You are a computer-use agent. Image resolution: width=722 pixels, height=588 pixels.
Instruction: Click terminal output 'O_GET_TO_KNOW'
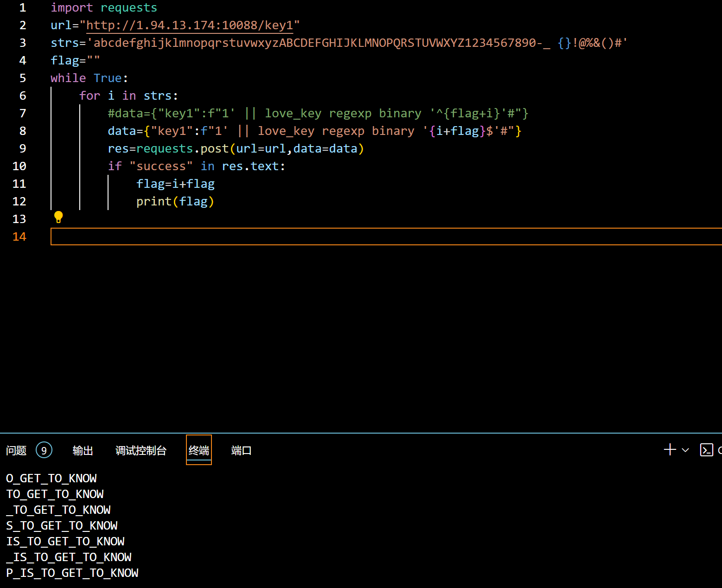point(51,478)
